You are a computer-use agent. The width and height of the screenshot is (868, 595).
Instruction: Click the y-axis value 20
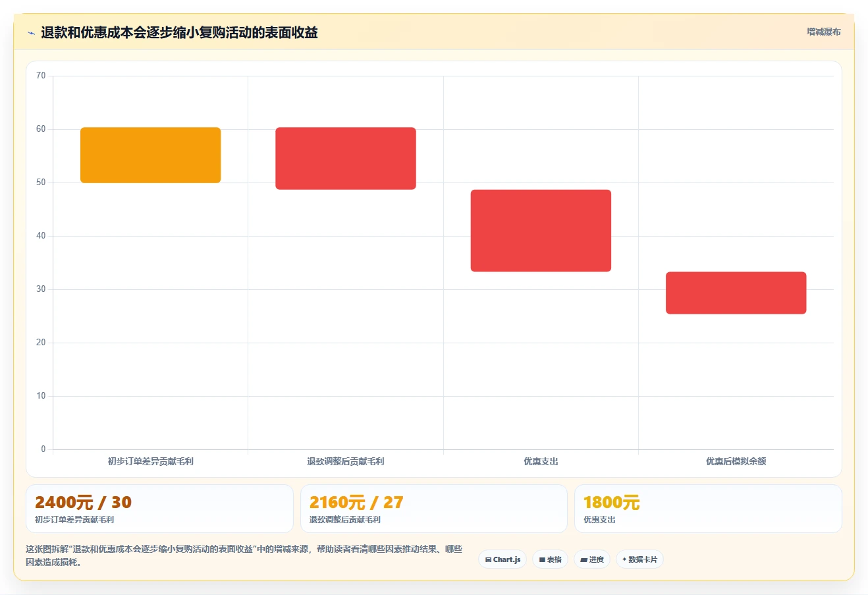pos(41,343)
